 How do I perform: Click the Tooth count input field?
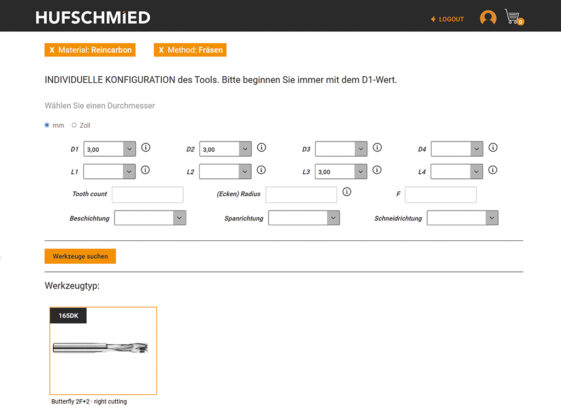[x=148, y=195]
